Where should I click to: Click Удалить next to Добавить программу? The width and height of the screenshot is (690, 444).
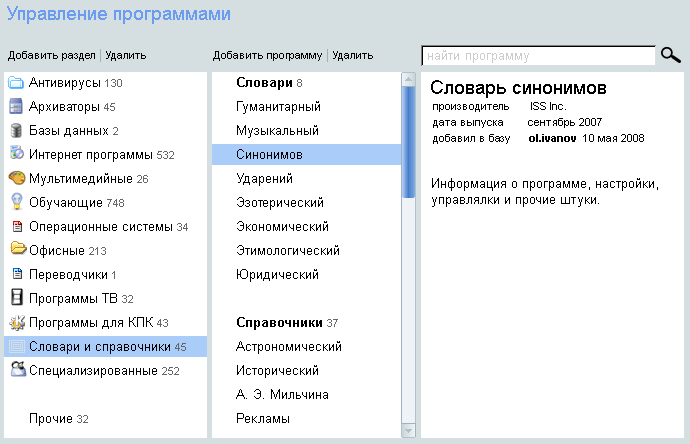pyautogui.click(x=353, y=56)
